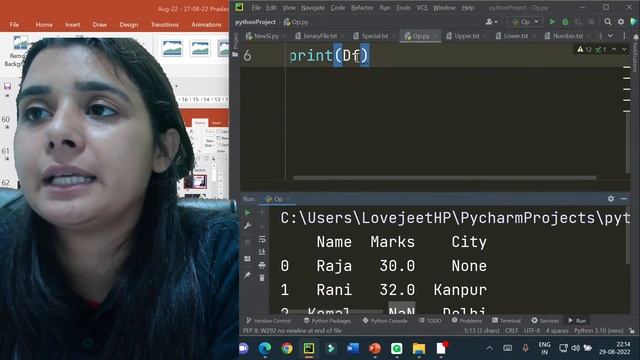
Task: Open the Navigate menu
Action: (x=313, y=8)
